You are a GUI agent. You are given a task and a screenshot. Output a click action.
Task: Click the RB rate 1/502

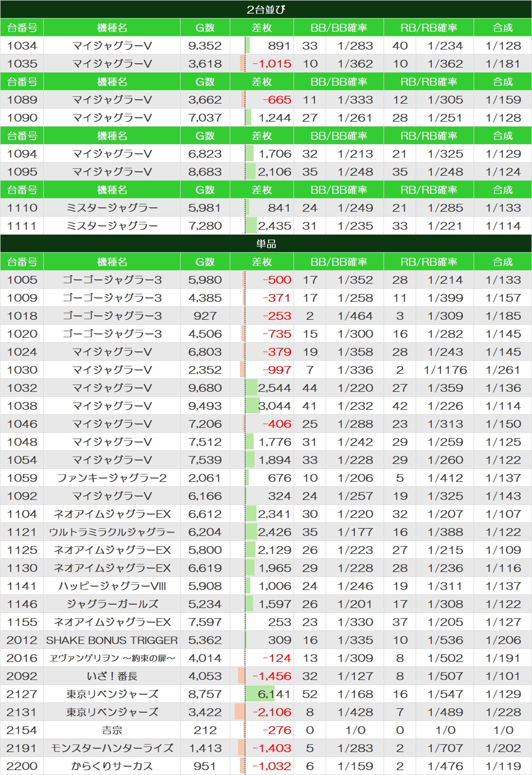point(445,658)
